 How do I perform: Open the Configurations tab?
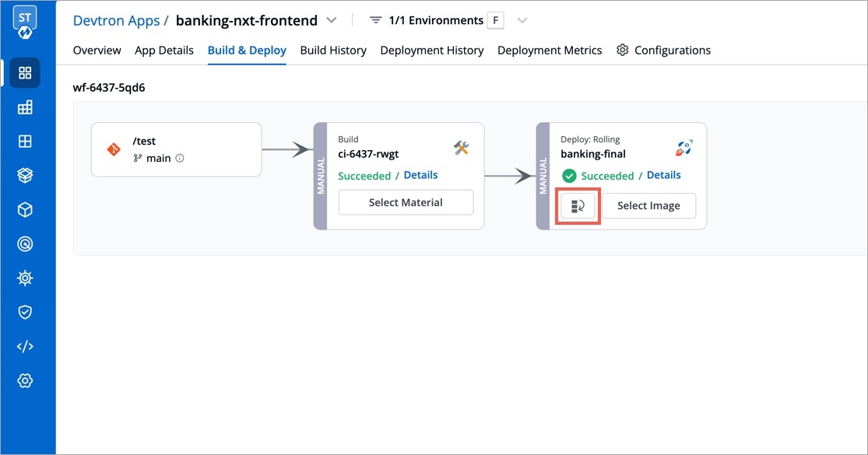[x=664, y=51]
